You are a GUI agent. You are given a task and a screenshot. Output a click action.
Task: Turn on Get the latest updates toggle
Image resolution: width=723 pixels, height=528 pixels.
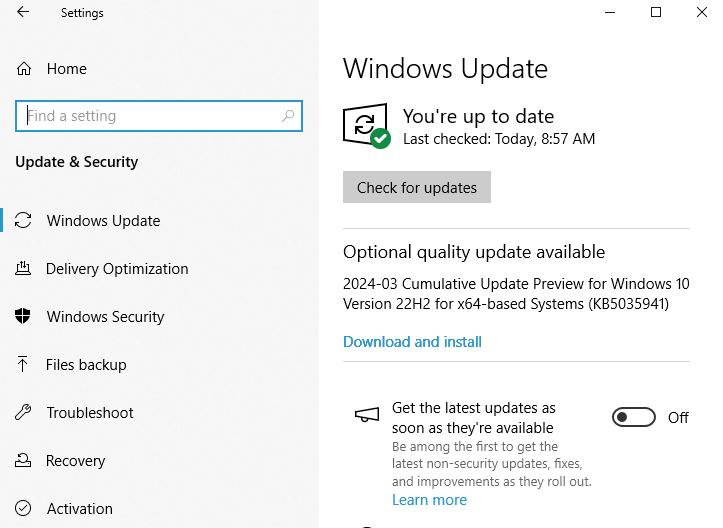(634, 417)
